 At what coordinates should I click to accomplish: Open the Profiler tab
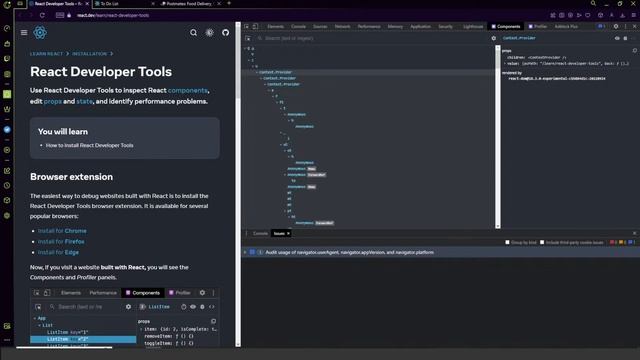click(x=538, y=27)
